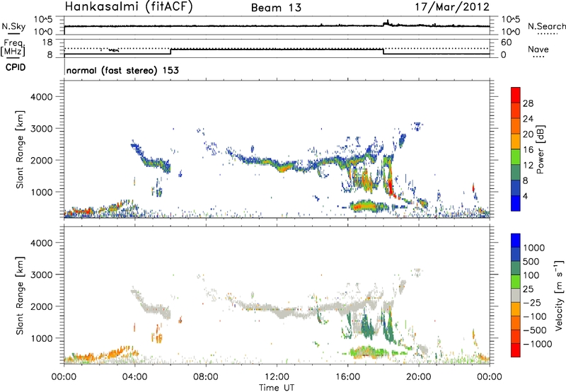Click the "Freq. [MHz]" axis label

tap(13, 48)
